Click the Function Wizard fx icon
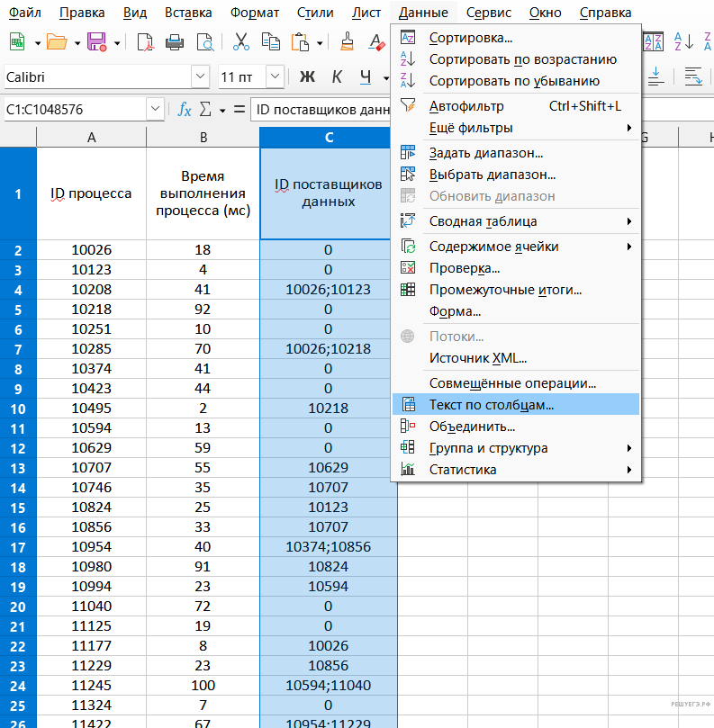Screen dimensions: 714x728 [x=185, y=110]
